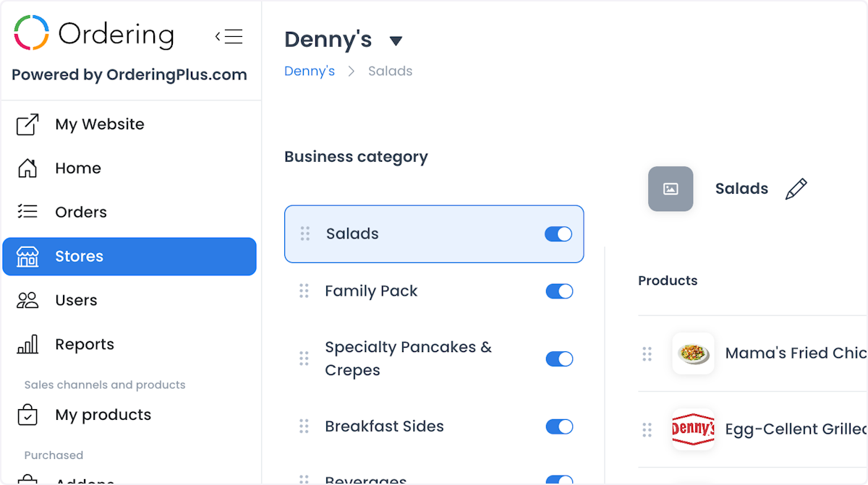The width and height of the screenshot is (868, 485).
Task: Disable the Family Pack category toggle
Action: point(559,291)
